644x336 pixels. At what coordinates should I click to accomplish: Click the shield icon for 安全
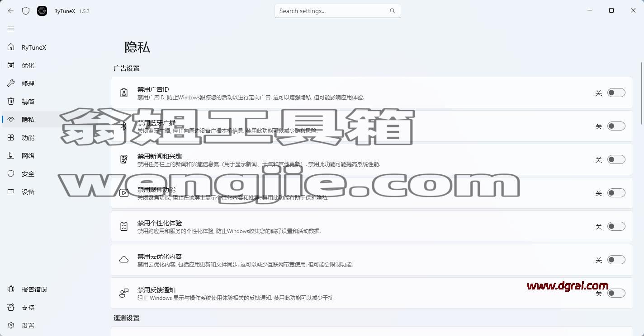point(11,174)
